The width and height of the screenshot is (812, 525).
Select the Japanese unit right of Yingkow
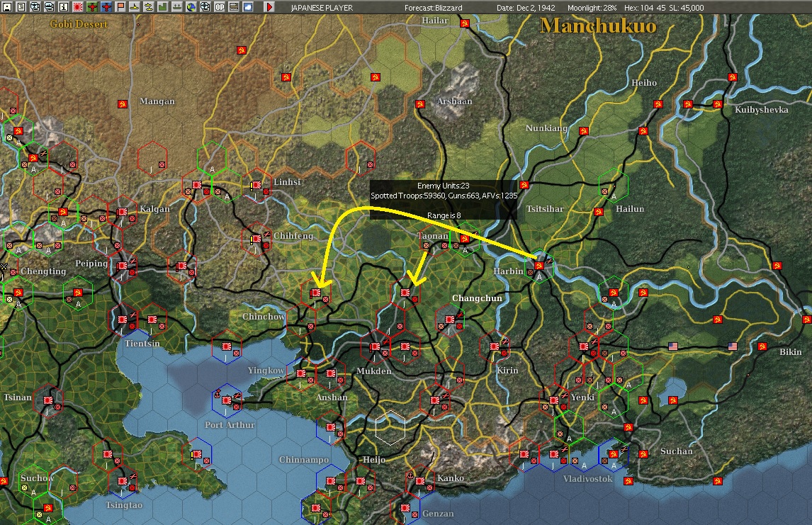[x=301, y=373]
